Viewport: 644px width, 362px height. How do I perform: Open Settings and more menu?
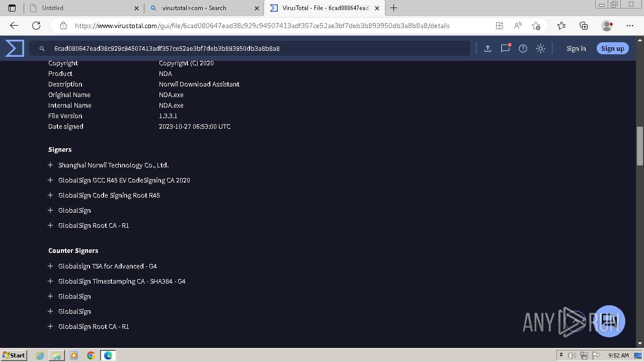click(x=630, y=26)
